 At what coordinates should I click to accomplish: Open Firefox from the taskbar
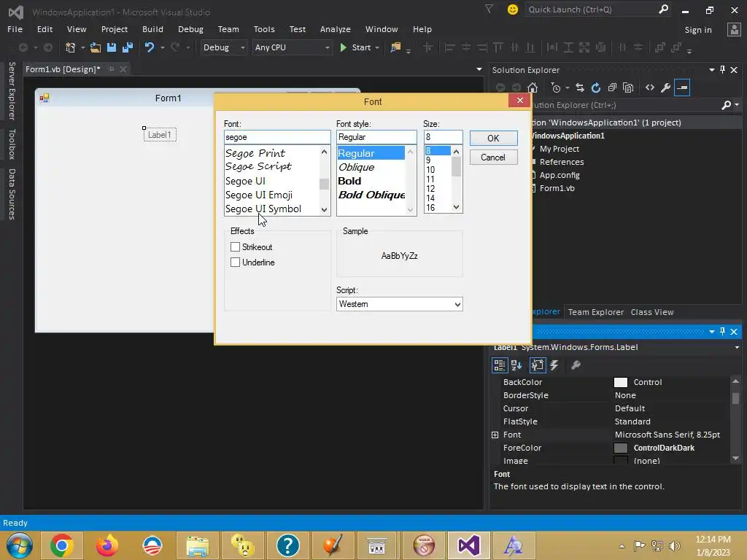point(107,545)
